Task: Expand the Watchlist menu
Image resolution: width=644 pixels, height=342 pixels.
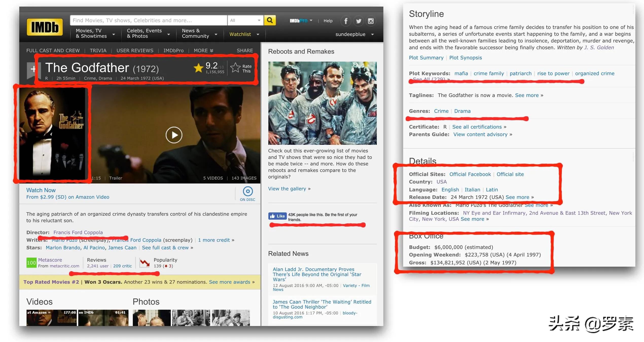Action: 244,34
